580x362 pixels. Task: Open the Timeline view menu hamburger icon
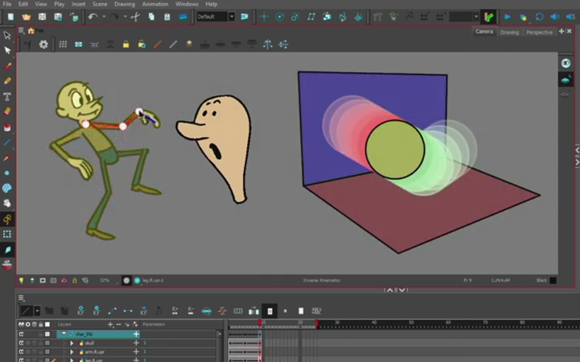point(21,298)
